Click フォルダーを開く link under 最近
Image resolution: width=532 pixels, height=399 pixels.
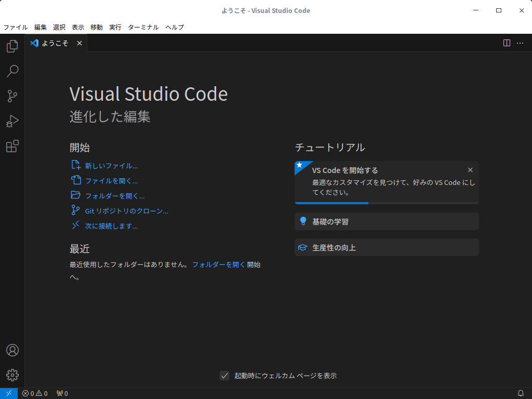[x=219, y=264]
